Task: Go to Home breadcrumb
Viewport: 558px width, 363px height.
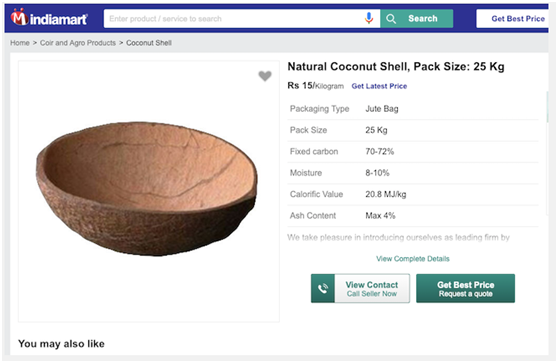Action: (x=20, y=43)
